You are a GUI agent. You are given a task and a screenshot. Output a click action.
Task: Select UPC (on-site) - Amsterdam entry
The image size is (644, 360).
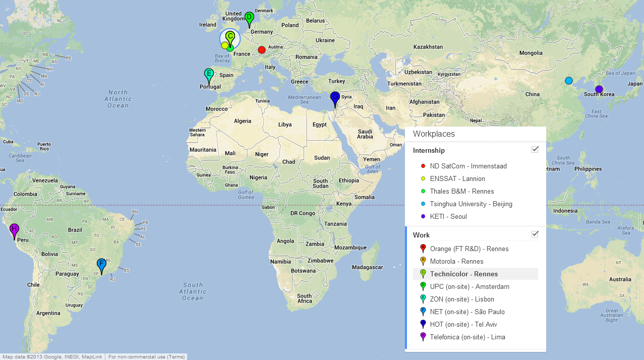click(x=469, y=287)
